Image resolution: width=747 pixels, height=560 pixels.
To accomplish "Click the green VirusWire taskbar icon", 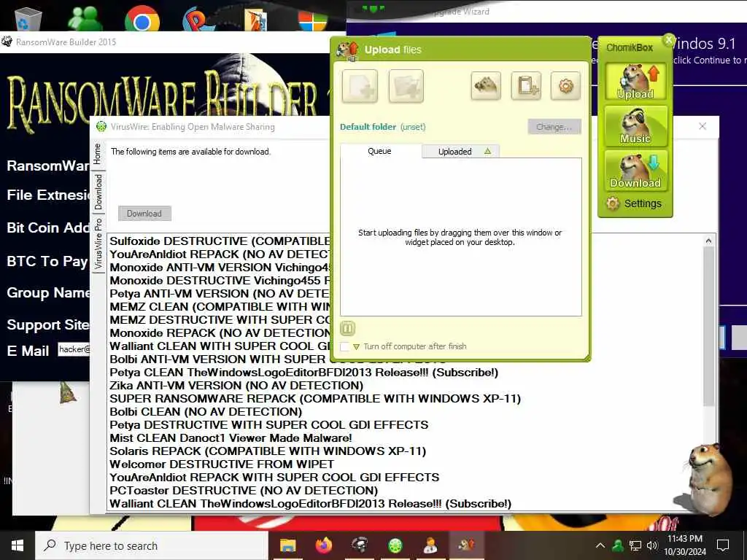I will click(x=395, y=545).
